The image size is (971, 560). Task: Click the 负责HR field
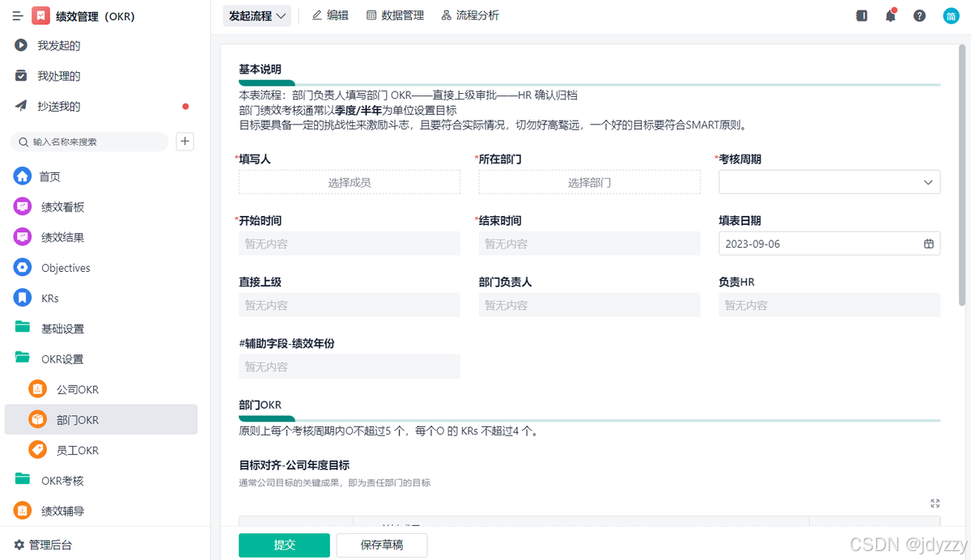[829, 305]
